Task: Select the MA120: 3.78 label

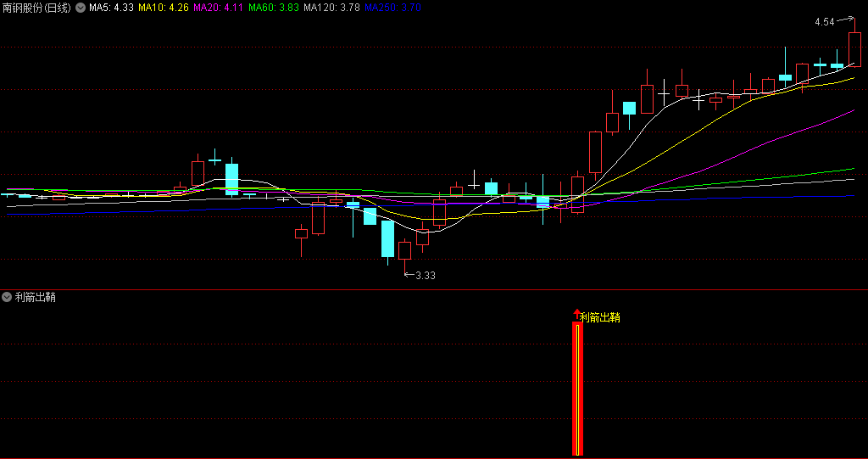Action: [331, 8]
